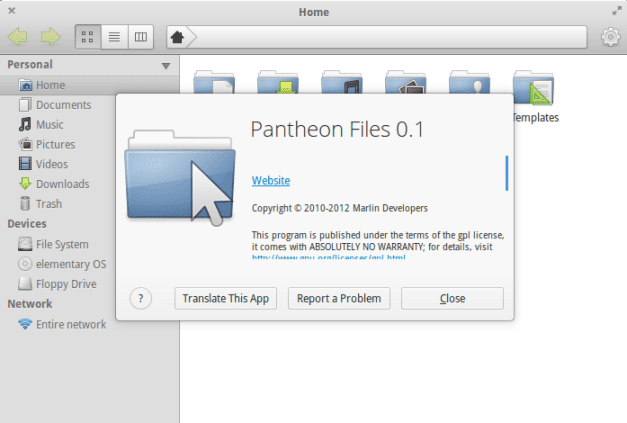
Task: Click the gpl license URL link
Action: (x=328, y=257)
